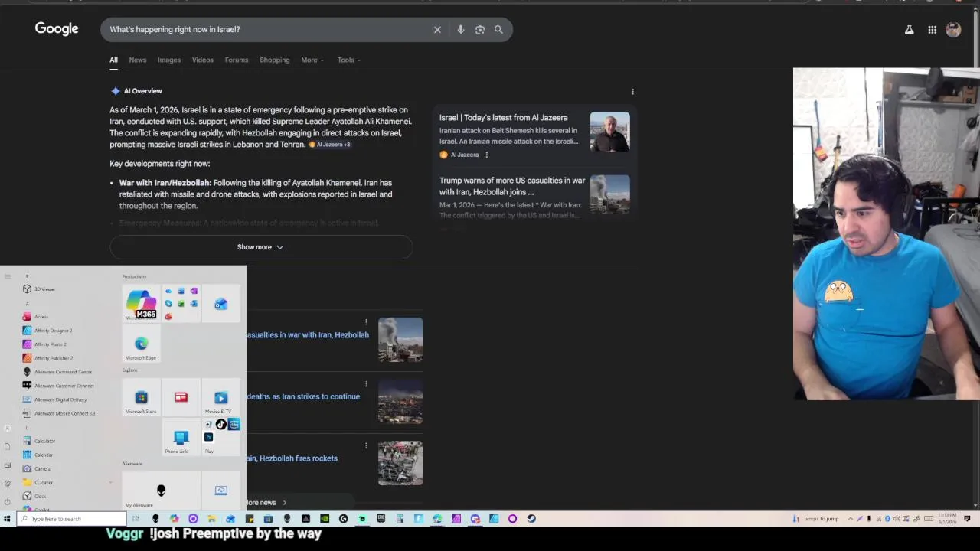Open the Search Labs flask icon

click(909, 30)
